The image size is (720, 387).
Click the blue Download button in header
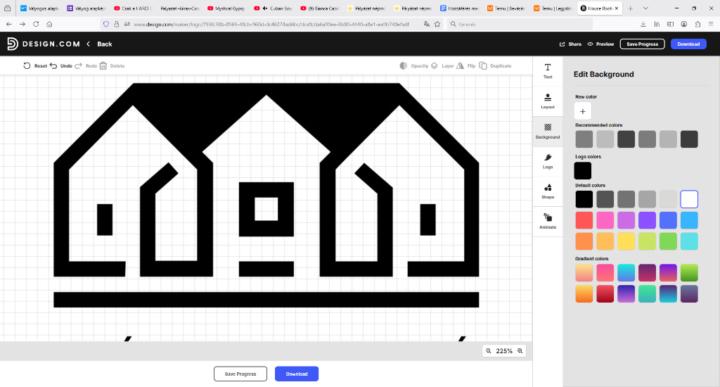pyautogui.click(x=688, y=44)
